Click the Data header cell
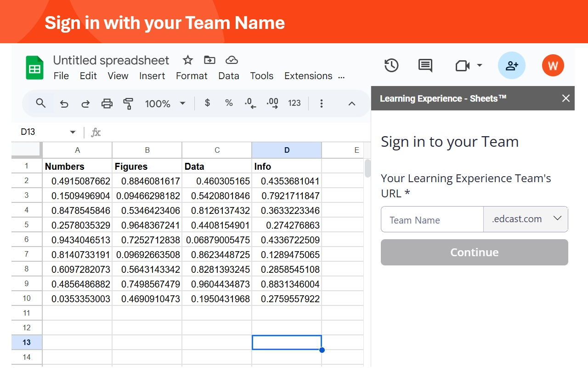Screen dimensions: 588x368 tap(217, 166)
